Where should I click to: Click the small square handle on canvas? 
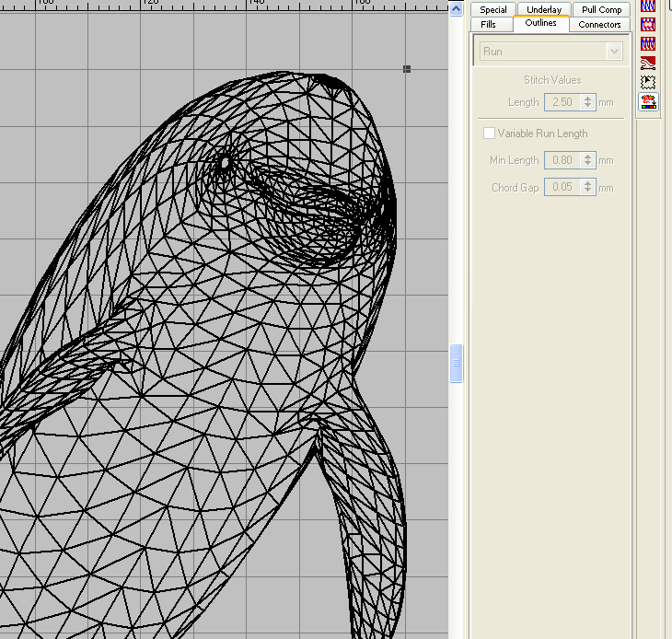click(x=407, y=68)
